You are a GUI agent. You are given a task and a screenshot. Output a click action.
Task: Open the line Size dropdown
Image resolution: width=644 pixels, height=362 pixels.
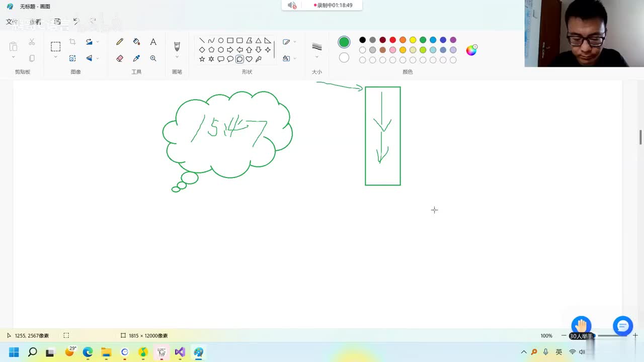pos(317,57)
